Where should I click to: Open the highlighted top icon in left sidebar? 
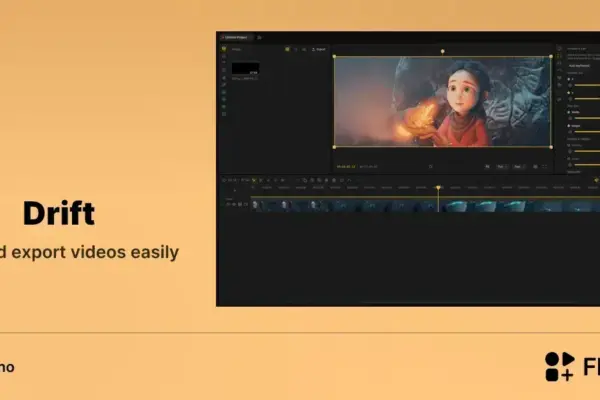click(224, 49)
